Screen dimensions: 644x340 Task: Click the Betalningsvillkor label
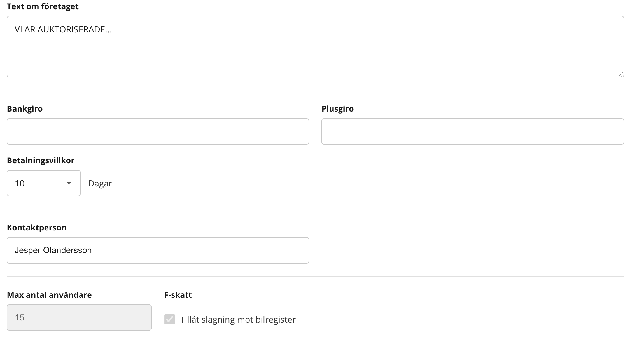pyautogui.click(x=41, y=160)
